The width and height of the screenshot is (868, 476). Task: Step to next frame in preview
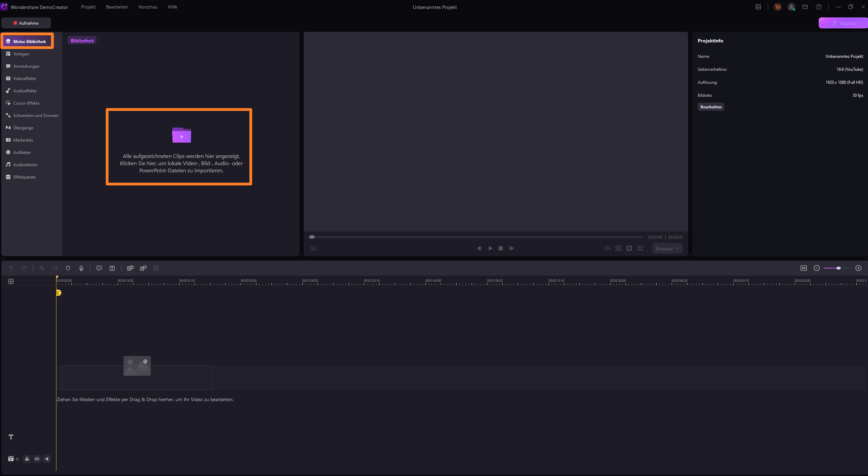click(x=512, y=248)
